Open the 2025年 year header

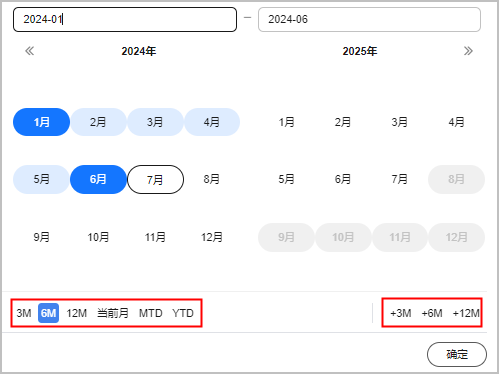[360, 51]
